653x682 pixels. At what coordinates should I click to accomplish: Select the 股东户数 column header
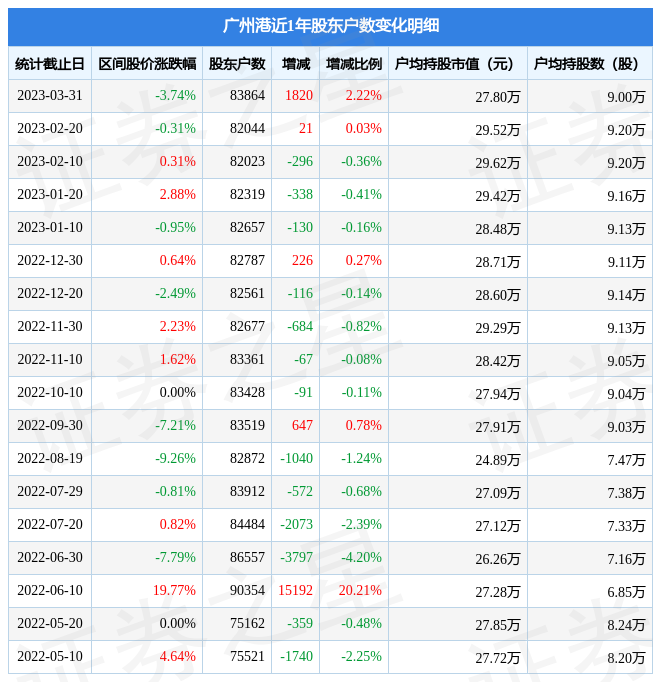[237, 64]
